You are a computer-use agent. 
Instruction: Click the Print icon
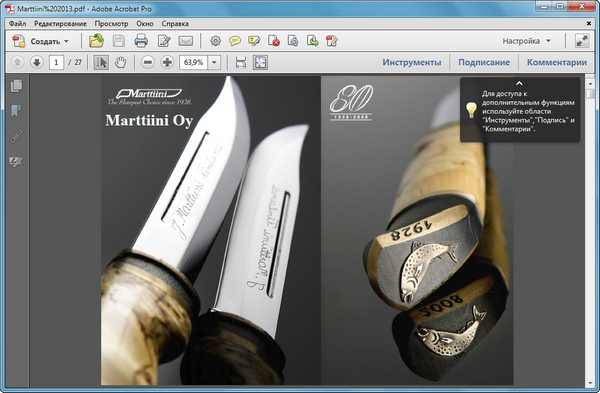[x=141, y=41]
